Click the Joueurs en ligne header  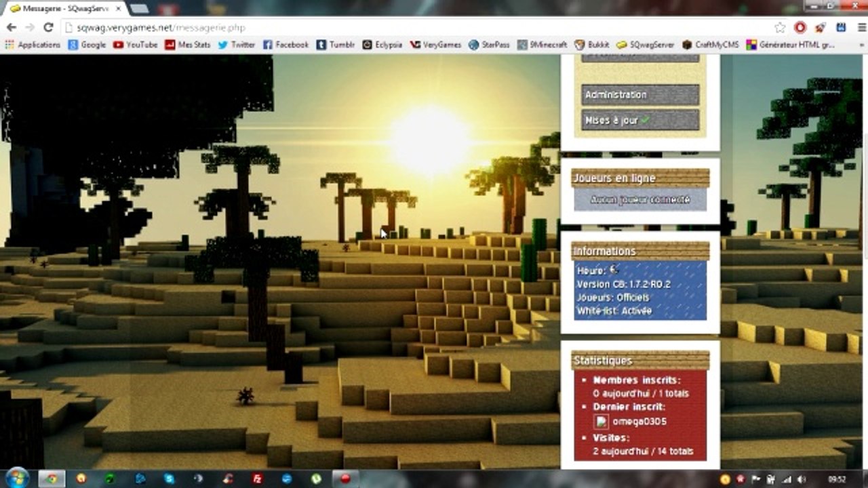(640, 178)
